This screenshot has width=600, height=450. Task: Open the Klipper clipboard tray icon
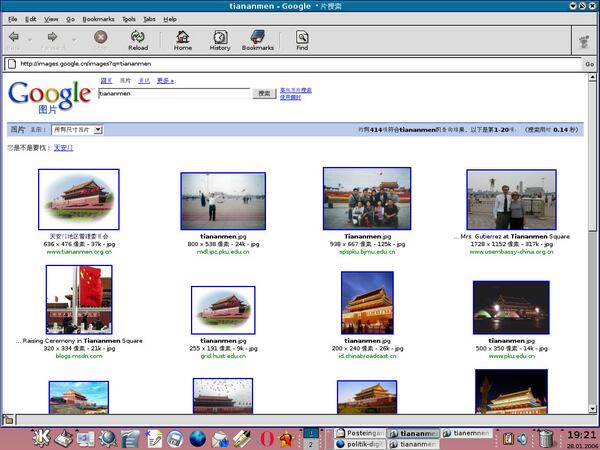click(x=508, y=439)
